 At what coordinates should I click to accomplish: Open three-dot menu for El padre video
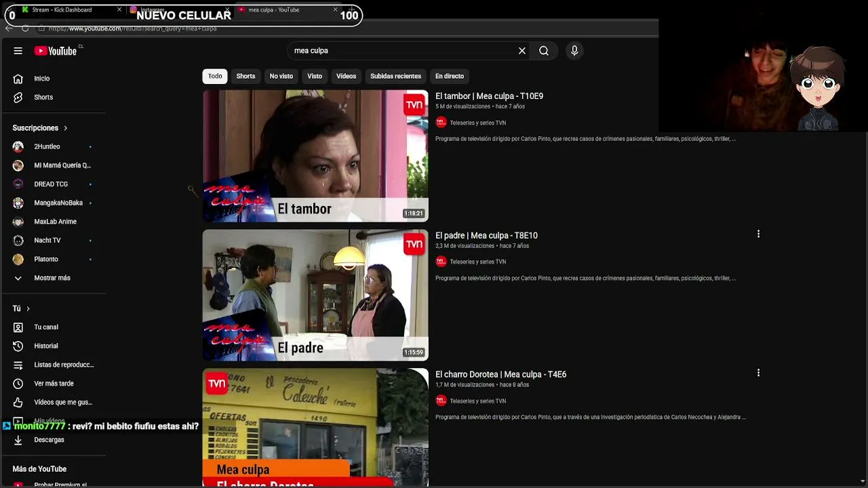[x=758, y=234]
